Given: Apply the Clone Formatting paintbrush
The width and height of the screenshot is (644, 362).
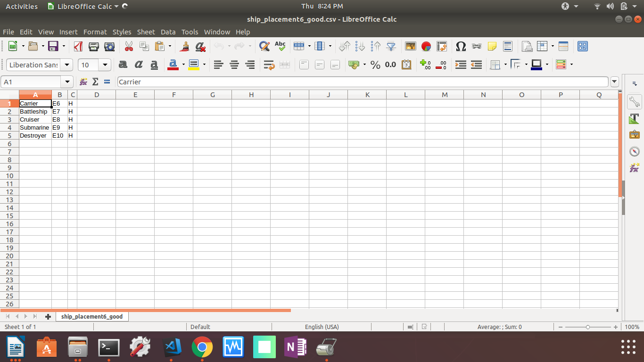Looking at the screenshot, I should 184,46.
